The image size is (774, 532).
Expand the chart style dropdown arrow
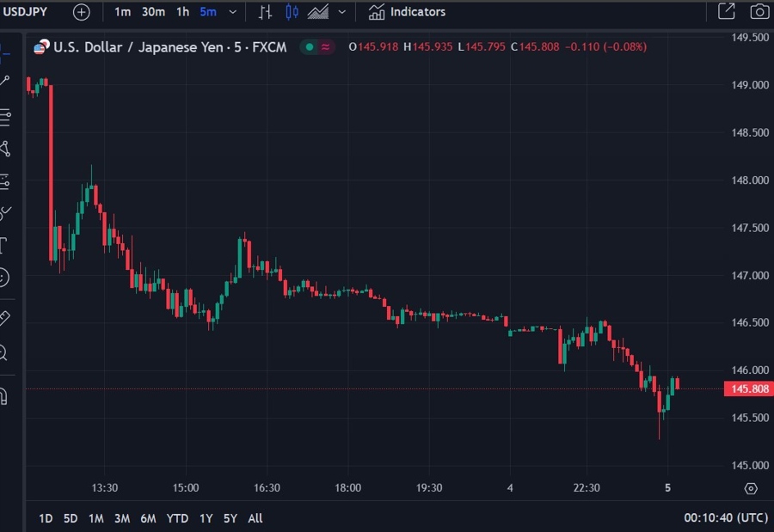coord(342,12)
